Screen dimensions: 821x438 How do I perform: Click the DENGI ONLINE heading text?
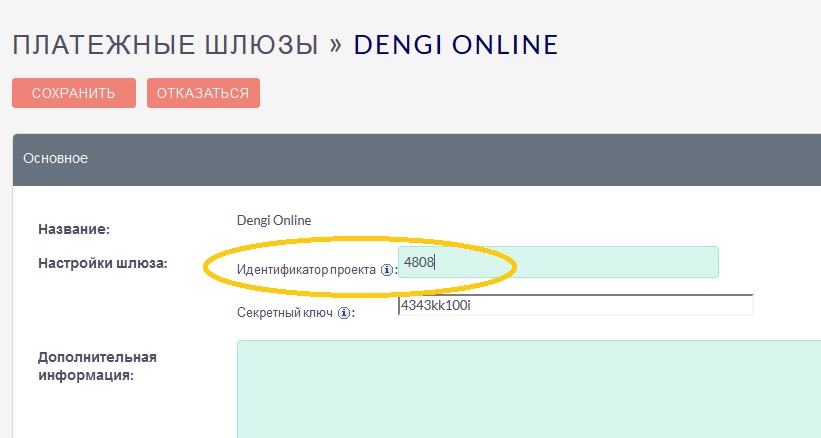[x=456, y=44]
